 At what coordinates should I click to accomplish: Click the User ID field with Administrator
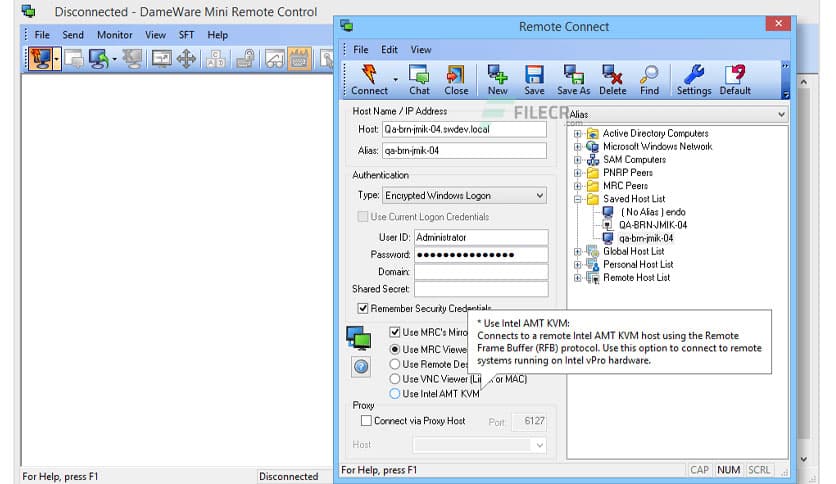481,237
